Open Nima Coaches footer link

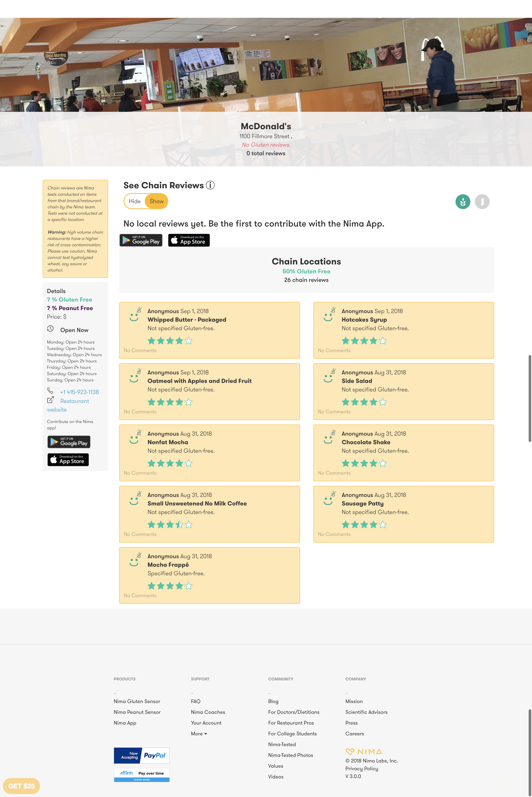[208, 712]
